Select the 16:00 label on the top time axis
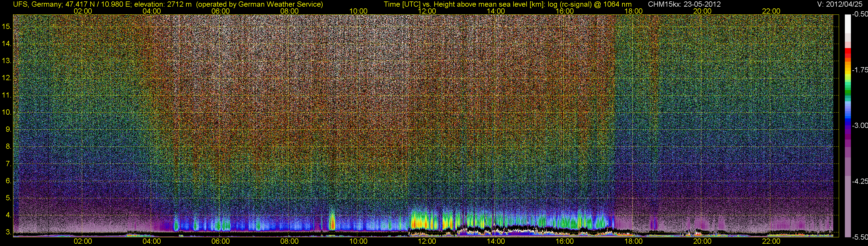868x246 pixels. [565, 11]
